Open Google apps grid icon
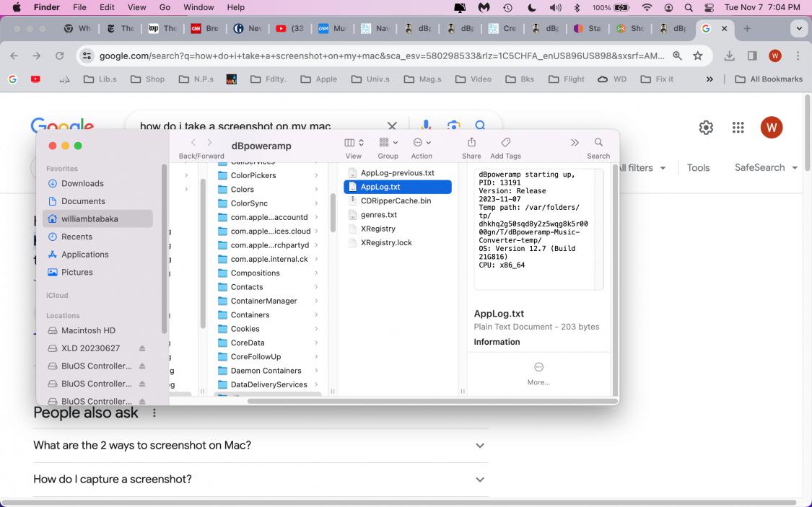 pyautogui.click(x=738, y=128)
